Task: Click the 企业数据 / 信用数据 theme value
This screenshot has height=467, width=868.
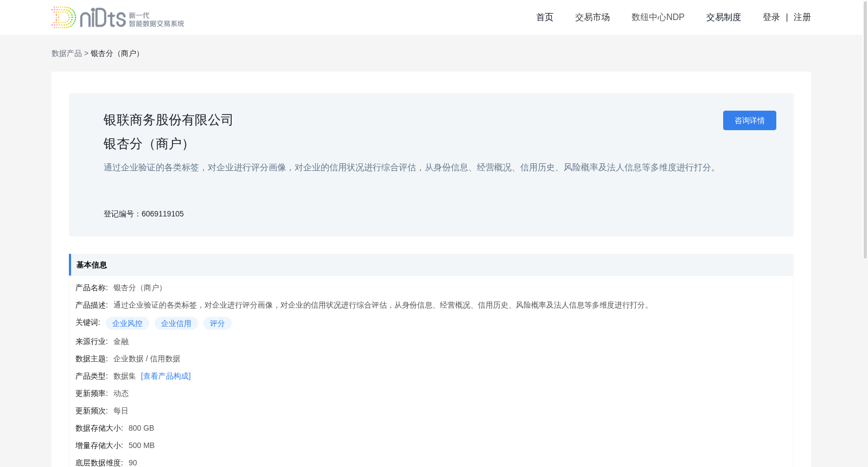Action: 147,359
